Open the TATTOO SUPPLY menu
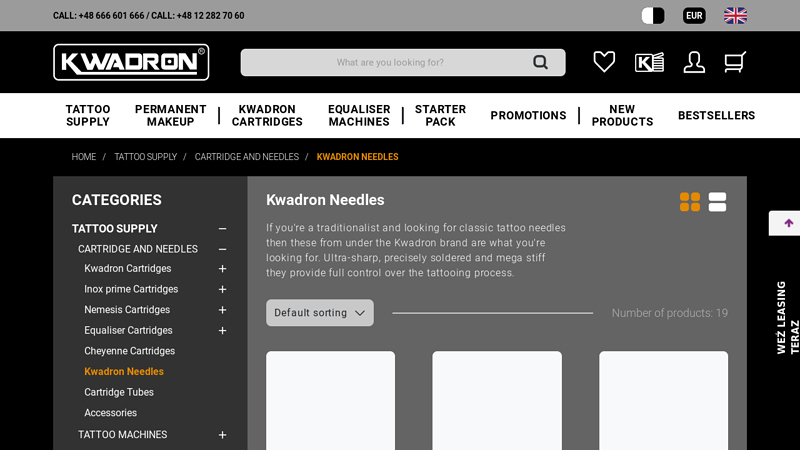The image size is (800, 450). (x=88, y=115)
